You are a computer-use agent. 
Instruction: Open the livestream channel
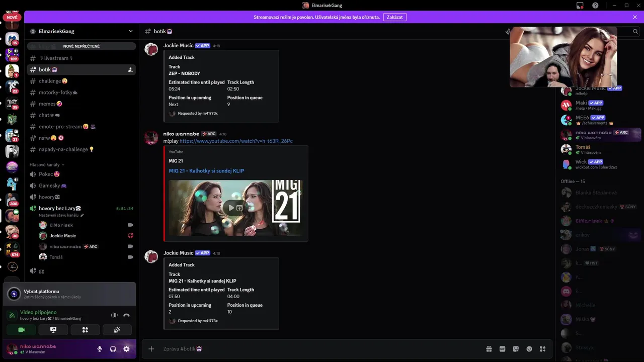[x=82, y=58]
